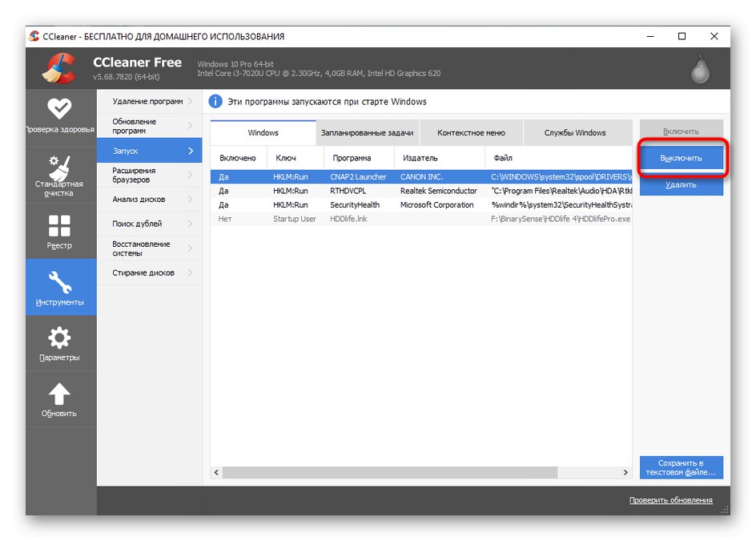
Task: Open Стандартная очистка broom icon
Action: 59,168
